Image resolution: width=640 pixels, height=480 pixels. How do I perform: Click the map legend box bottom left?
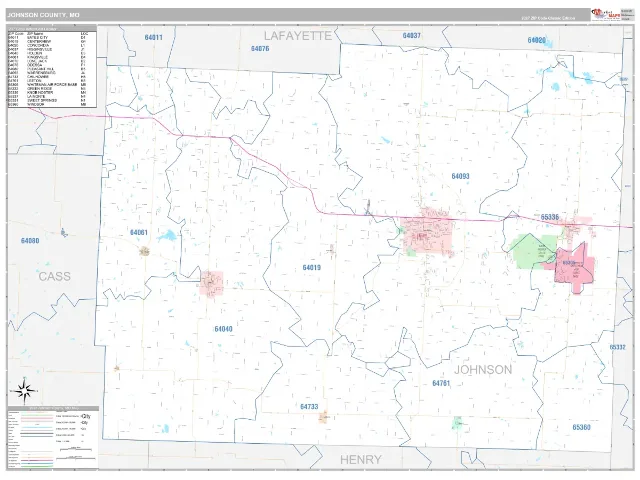pyautogui.click(x=53, y=437)
